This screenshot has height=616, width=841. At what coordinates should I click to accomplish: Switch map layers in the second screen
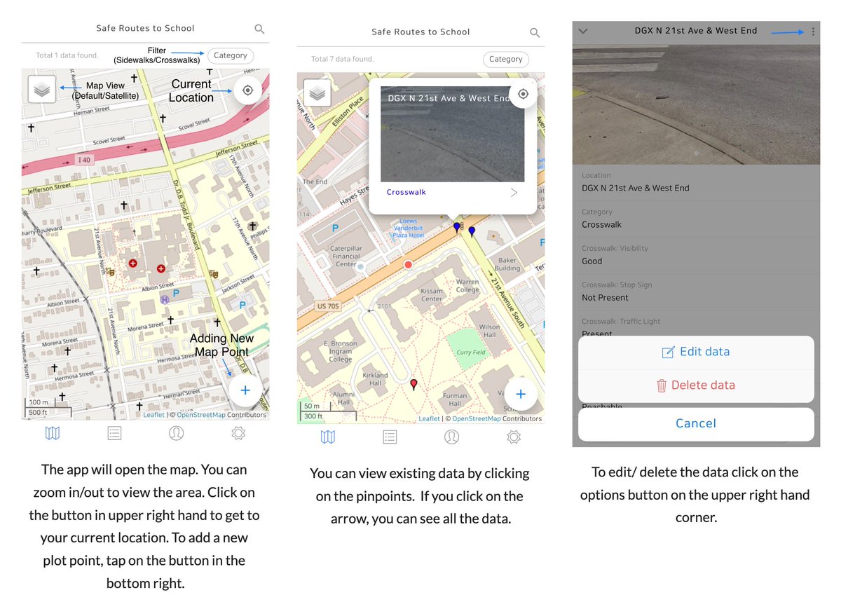coord(317,93)
